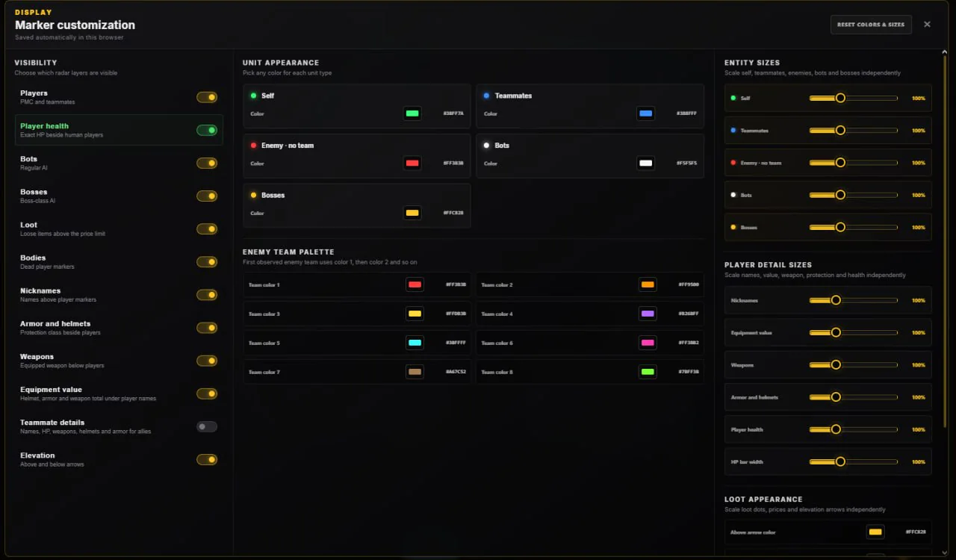The width and height of the screenshot is (956, 560).
Task: Enable the Teammate details switch
Action: coord(207,426)
